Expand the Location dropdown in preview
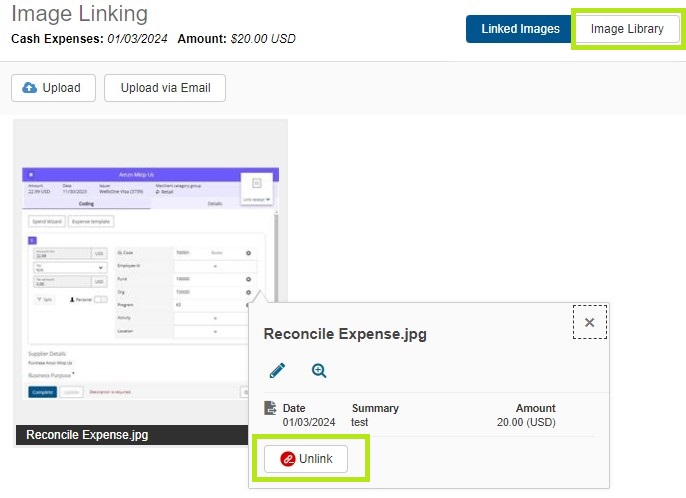The image size is (686, 498). 215,331
